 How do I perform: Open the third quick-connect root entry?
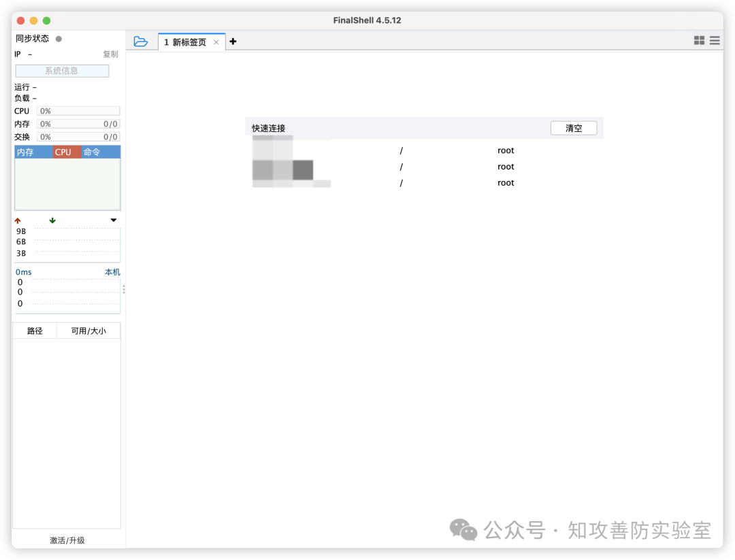[424, 183]
